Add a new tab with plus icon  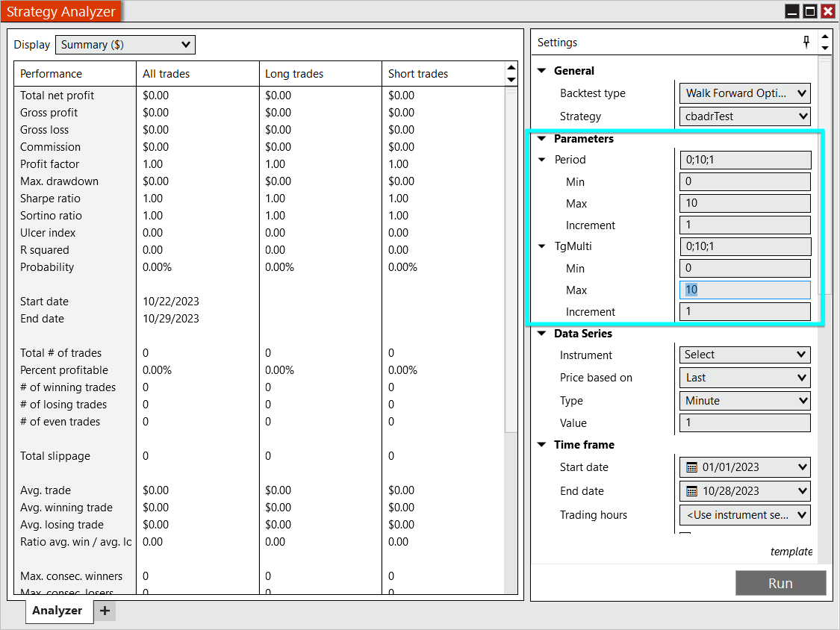pyautogui.click(x=105, y=611)
